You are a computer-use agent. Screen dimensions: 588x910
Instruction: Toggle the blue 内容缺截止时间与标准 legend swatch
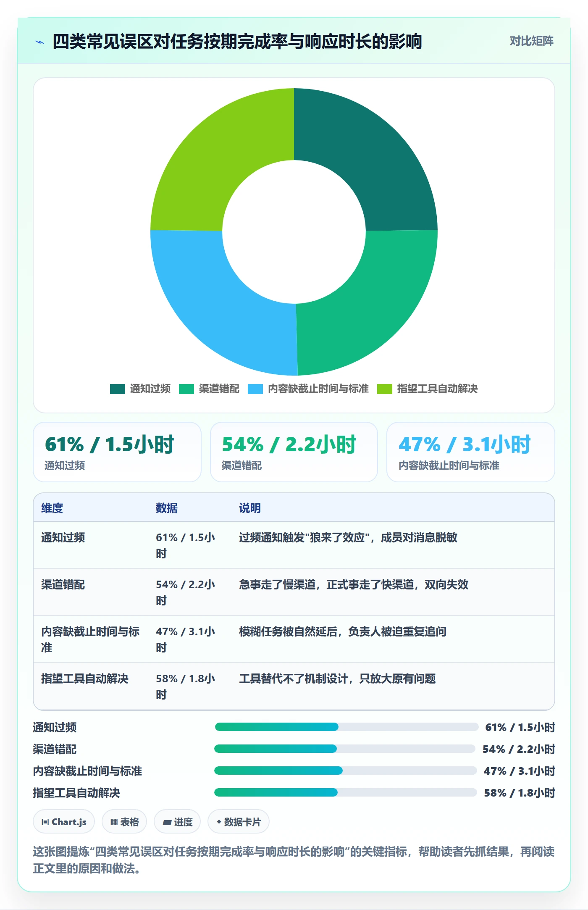point(255,389)
